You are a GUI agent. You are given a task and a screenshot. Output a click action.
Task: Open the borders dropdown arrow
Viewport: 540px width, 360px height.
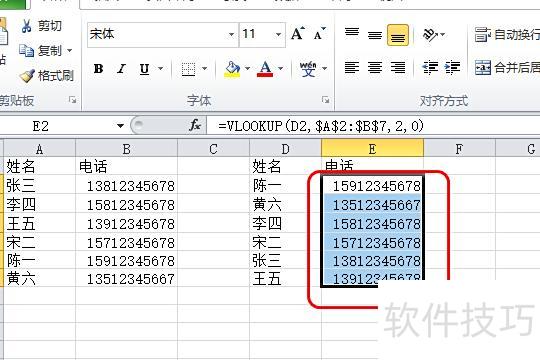205,69
